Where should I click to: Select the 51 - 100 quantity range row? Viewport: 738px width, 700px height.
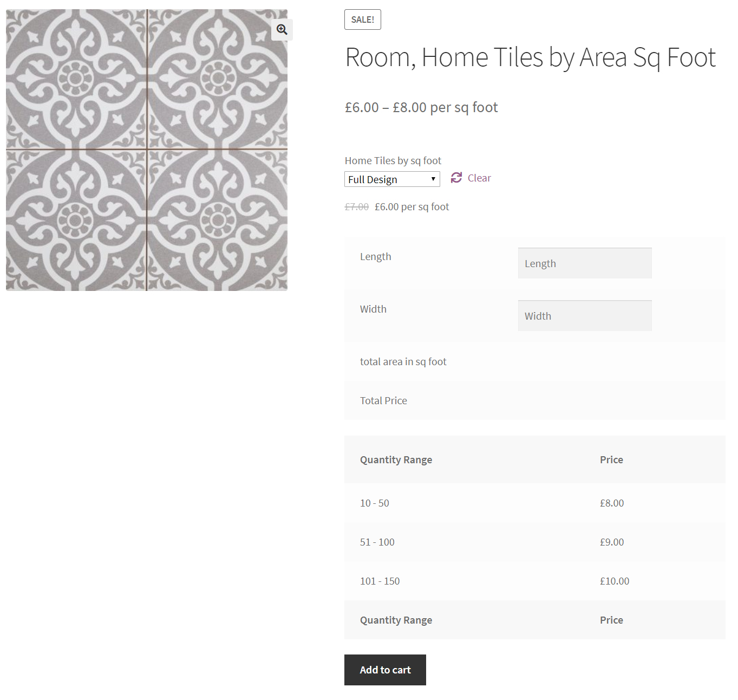pyautogui.click(x=377, y=542)
